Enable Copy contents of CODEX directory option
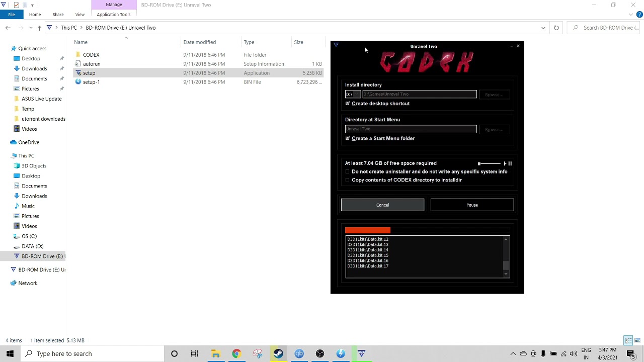644x362 pixels. coord(348,180)
